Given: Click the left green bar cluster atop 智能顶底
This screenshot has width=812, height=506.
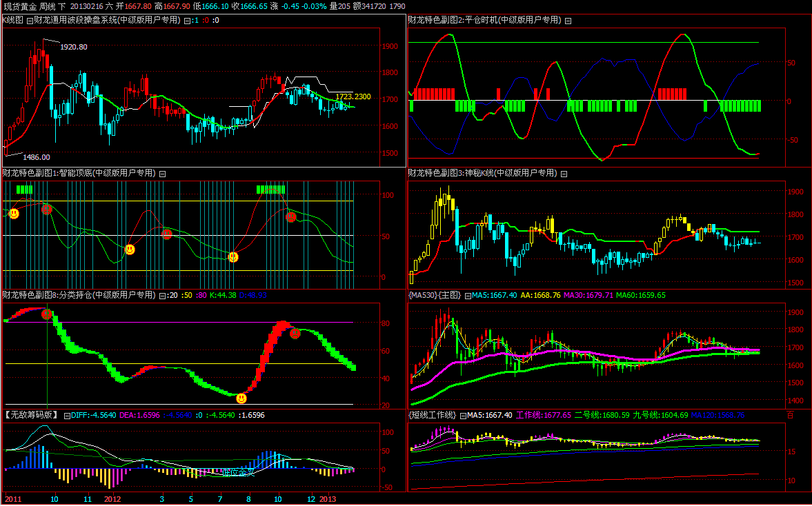Looking at the screenshot, I should tap(24, 189).
